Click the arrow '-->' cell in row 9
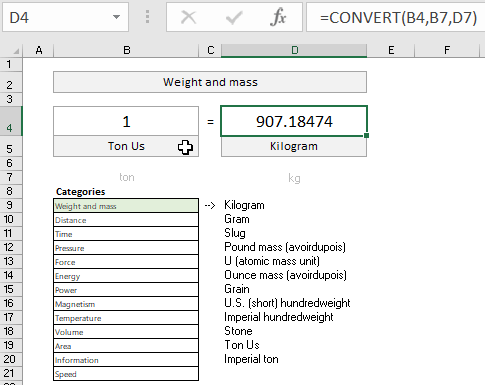Screen dimensions: 485x385 pyautogui.click(x=210, y=205)
